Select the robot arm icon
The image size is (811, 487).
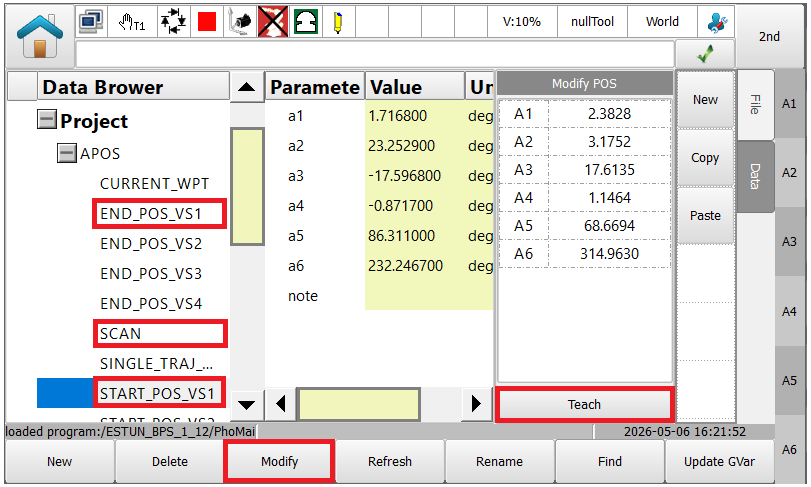coord(239,22)
